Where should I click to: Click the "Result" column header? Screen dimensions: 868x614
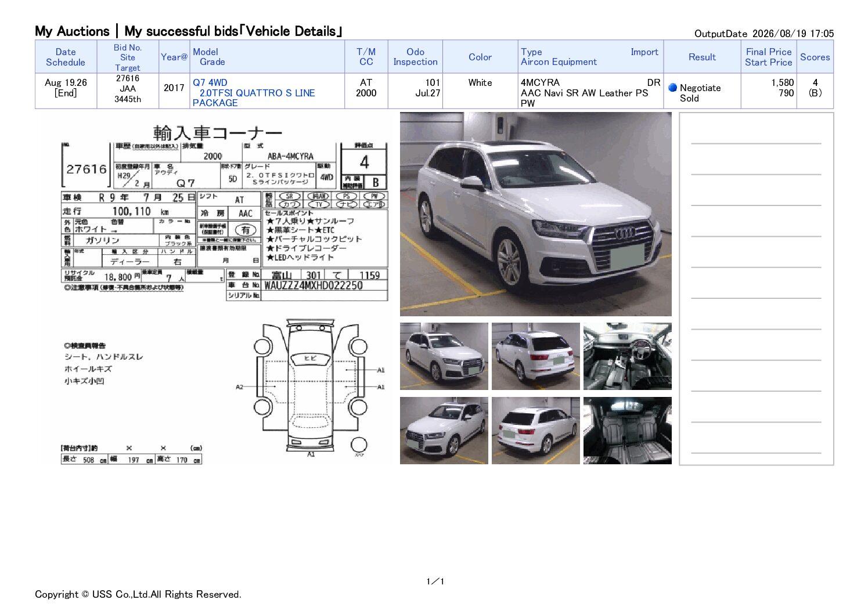[703, 57]
